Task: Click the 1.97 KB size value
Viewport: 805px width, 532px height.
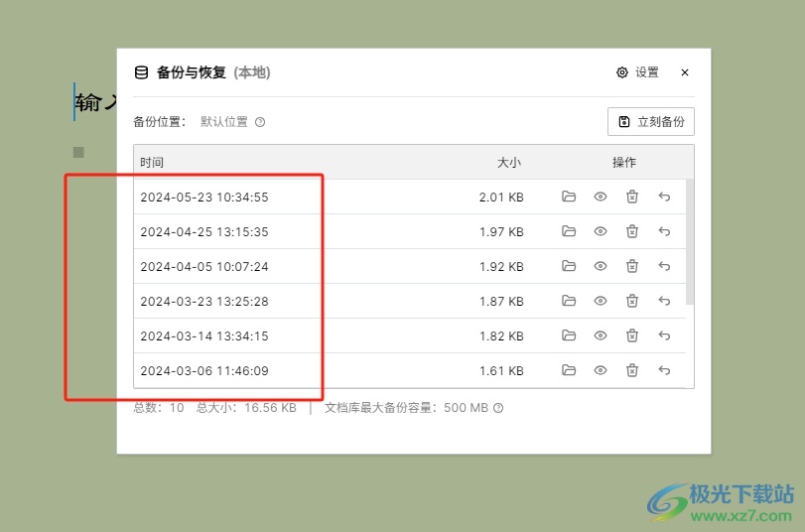Action: [x=501, y=231]
